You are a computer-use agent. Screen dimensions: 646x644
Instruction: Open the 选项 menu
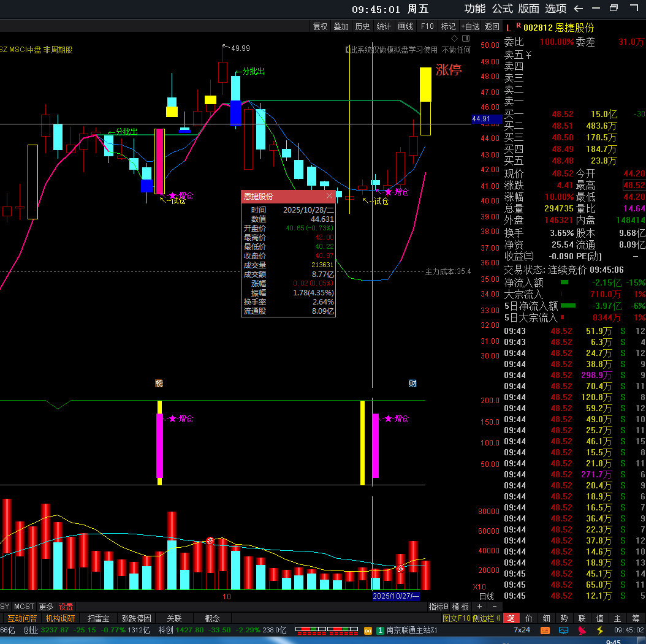tap(556, 9)
